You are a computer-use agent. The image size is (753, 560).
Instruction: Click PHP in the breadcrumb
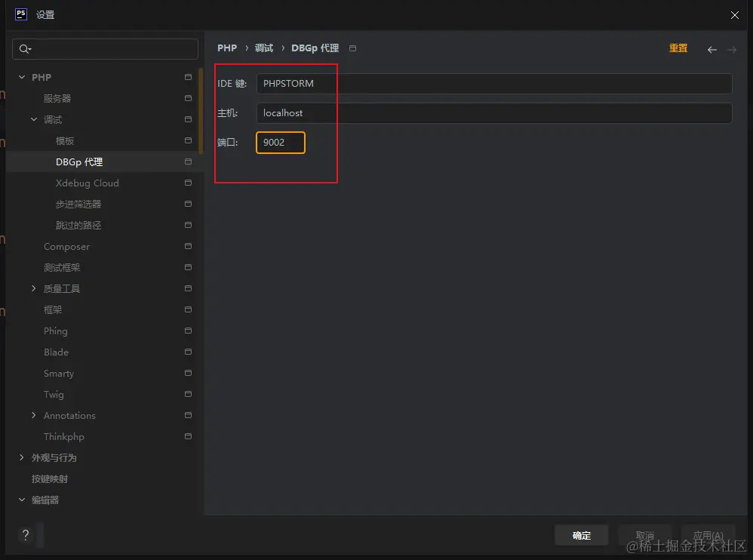pos(227,48)
